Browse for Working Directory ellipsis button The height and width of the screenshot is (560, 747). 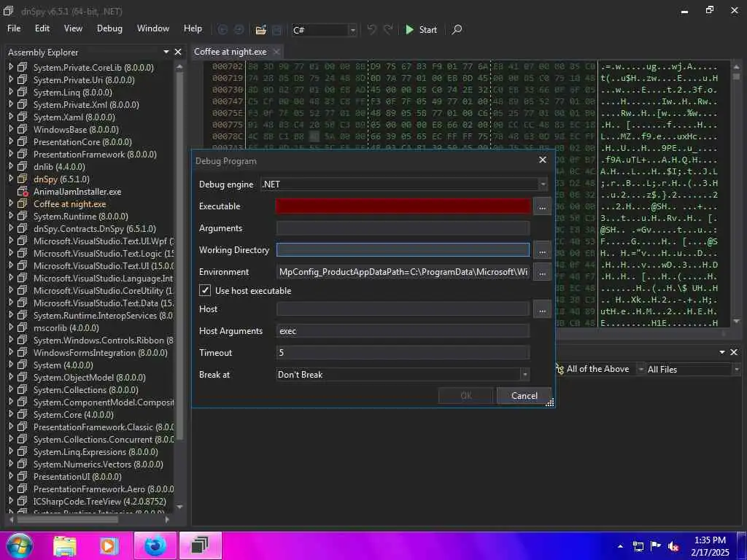pyautogui.click(x=542, y=251)
